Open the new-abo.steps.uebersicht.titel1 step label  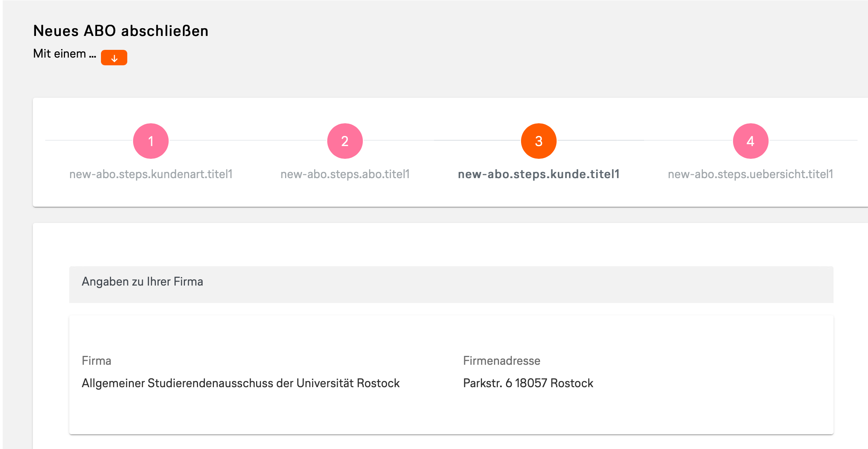click(x=751, y=174)
